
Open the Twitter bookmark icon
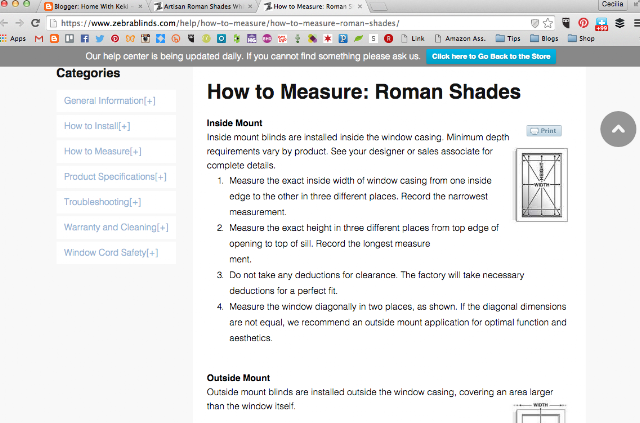click(x=100, y=38)
